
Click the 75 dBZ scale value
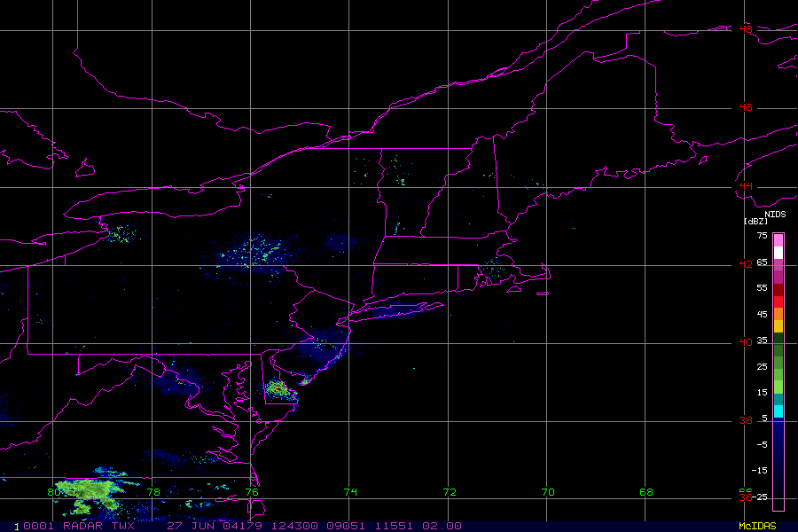(762, 236)
